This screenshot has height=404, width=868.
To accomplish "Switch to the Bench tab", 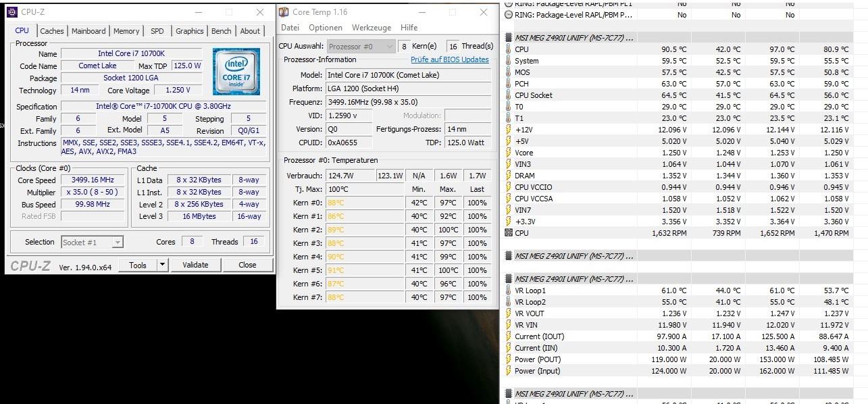I will (x=222, y=31).
